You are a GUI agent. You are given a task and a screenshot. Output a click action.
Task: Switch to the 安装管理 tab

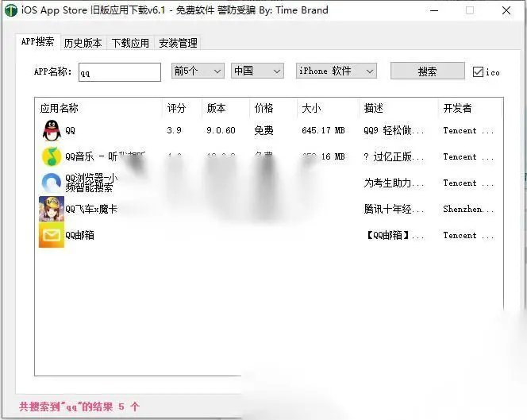pos(178,43)
